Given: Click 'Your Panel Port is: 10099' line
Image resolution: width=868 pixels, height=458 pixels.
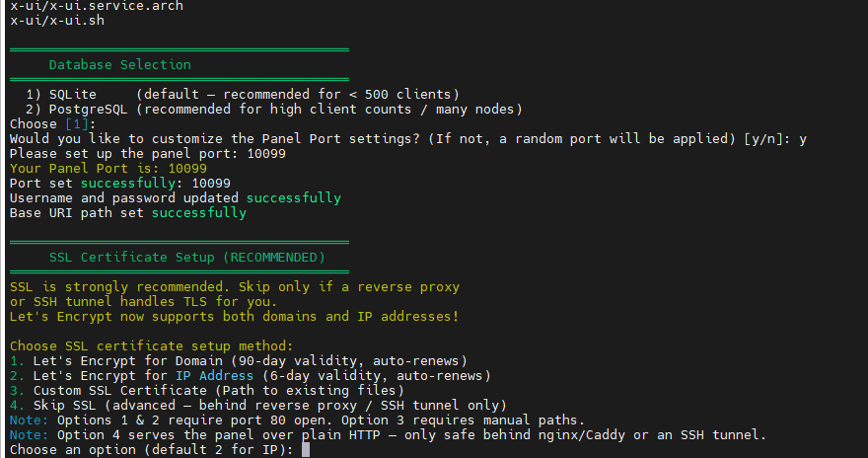Looking at the screenshot, I should (x=108, y=169).
